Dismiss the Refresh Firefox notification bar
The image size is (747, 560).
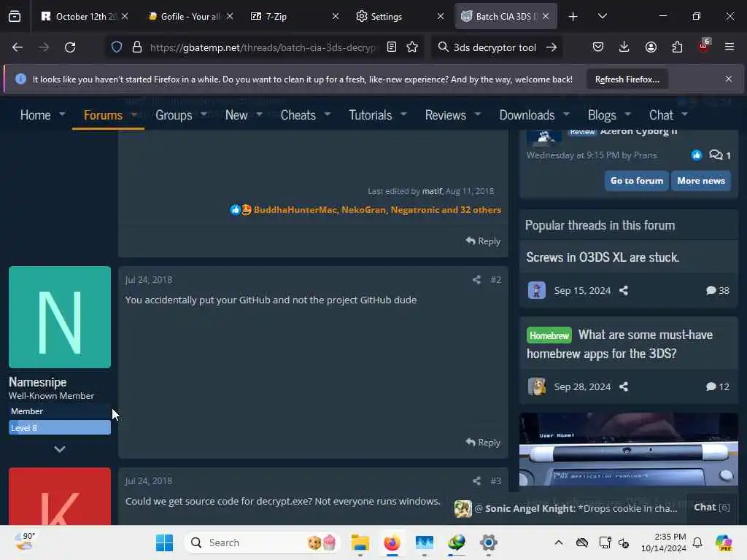coord(729,79)
